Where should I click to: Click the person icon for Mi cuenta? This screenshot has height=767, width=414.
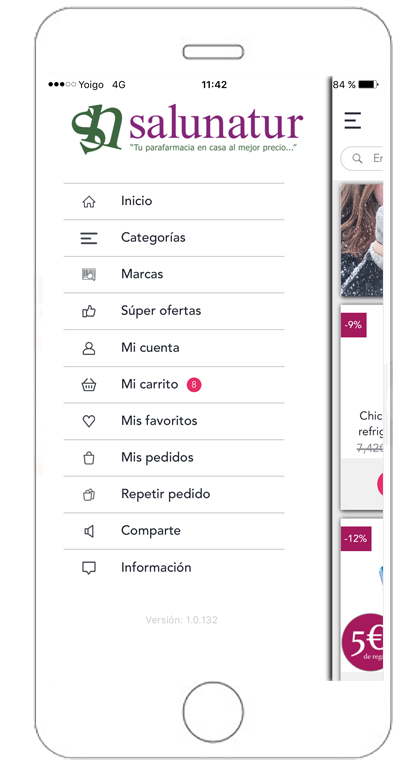(89, 348)
